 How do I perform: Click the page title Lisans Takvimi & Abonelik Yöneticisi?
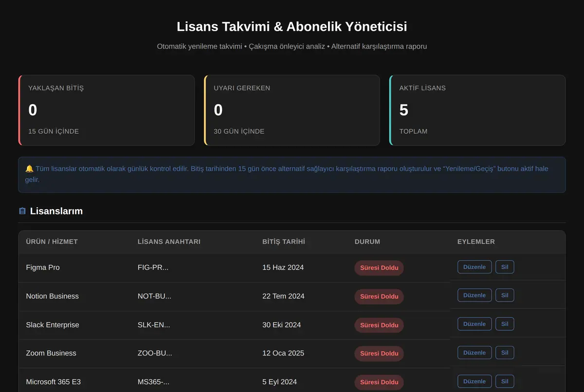click(x=292, y=26)
